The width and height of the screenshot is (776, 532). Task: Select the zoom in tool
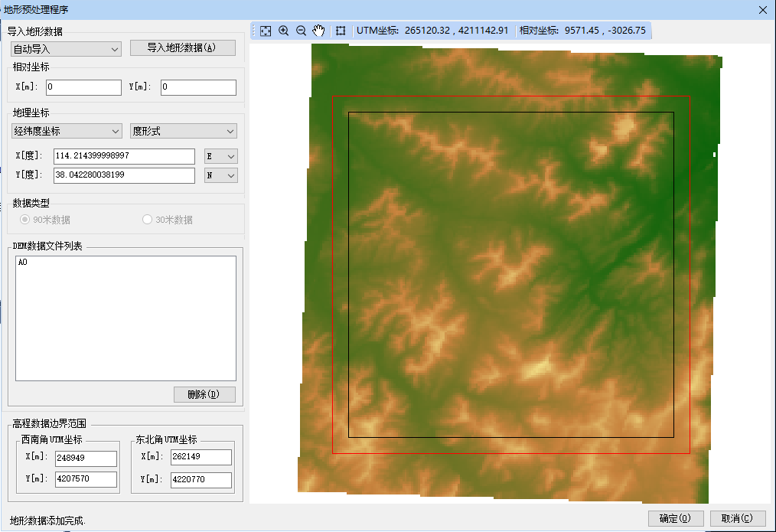tap(283, 31)
